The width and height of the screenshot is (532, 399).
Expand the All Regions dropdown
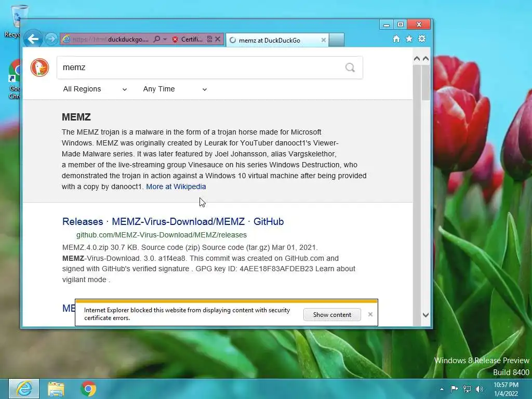pos(95,89)
